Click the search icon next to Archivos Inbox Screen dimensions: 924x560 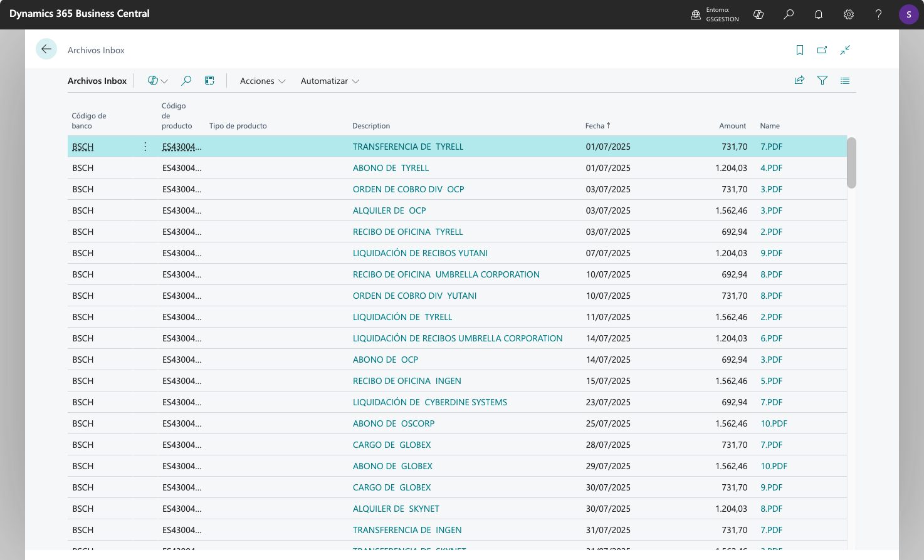[186, 81]
